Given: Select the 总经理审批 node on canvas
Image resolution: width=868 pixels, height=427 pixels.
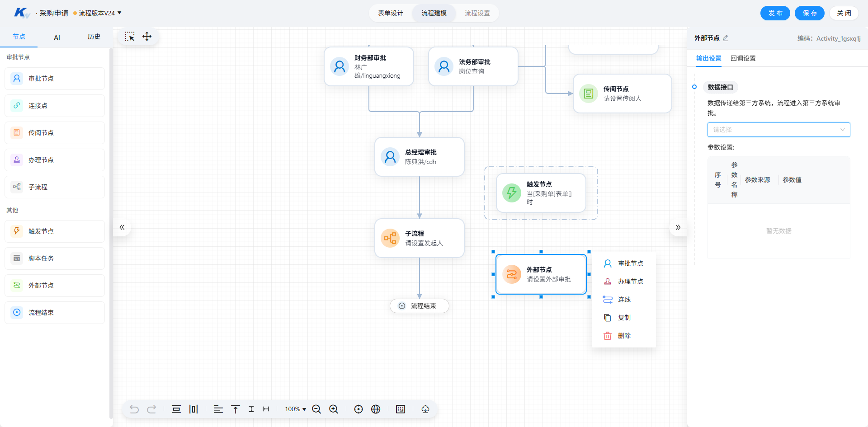Looking at the screenshot, I should (x=420, y=157).
